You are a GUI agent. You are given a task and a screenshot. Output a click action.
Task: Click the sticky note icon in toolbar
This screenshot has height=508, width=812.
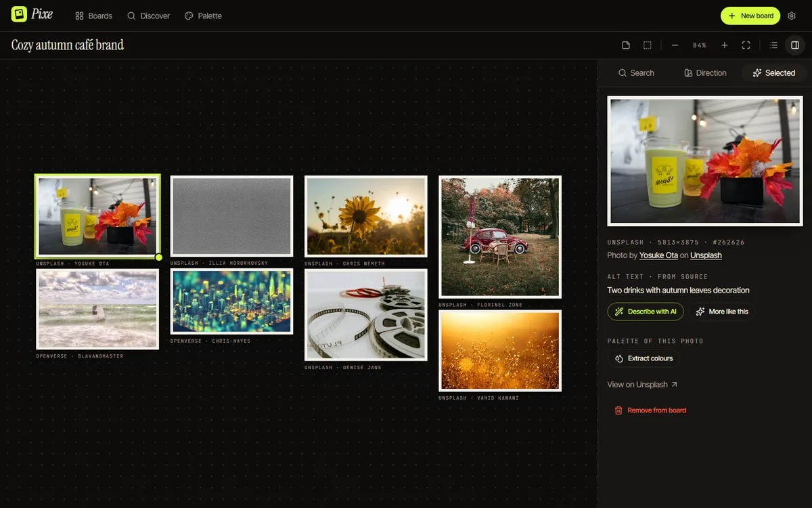(x=626, y=45)
